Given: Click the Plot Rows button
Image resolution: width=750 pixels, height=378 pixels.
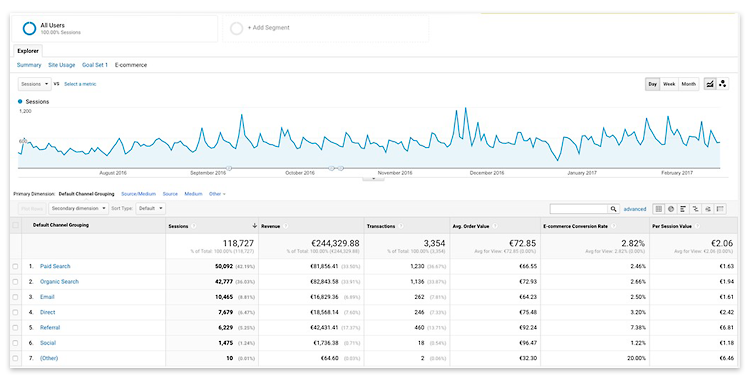Looking at the screenshot, I should click(x=32, y=209).
